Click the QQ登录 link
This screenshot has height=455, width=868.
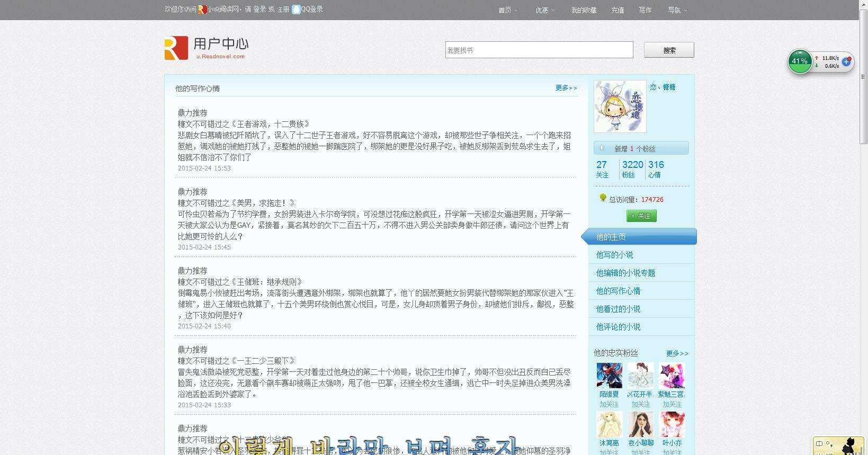tap(312, 10)
